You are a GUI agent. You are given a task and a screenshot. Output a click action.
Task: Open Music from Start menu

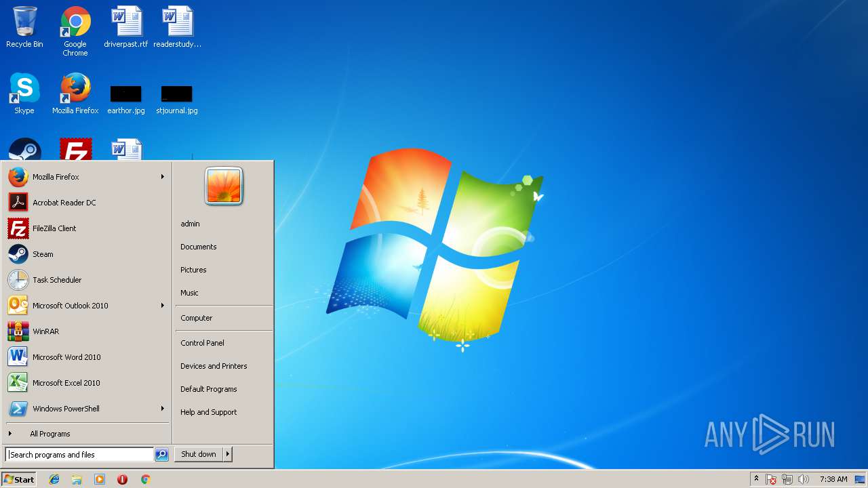click(x=224, y=293)
